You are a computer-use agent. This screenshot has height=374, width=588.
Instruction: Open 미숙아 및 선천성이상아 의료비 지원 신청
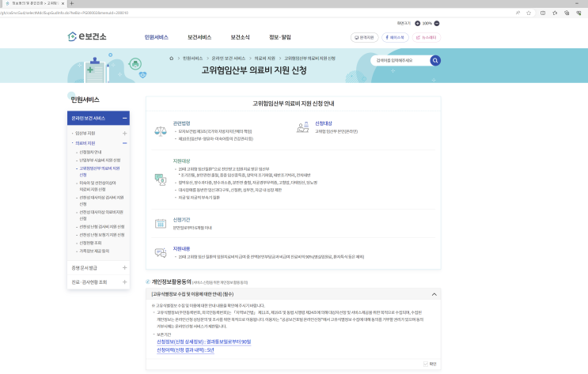click(97, 187)
